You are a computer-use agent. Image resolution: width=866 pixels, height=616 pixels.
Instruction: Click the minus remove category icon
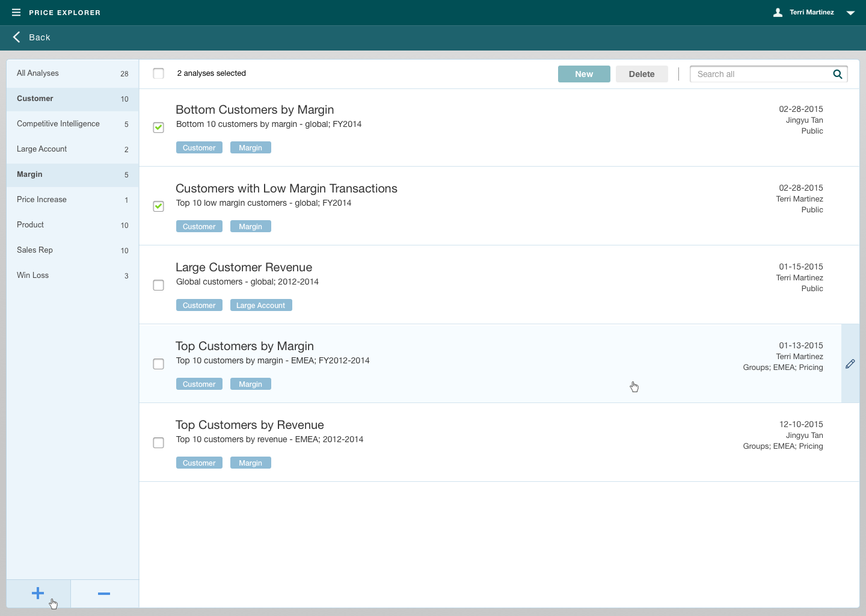[x=104, y=594]
